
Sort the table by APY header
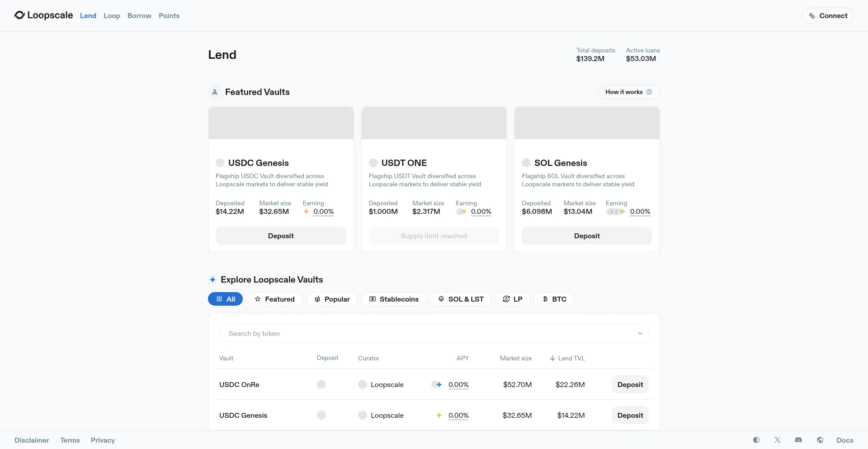(462, 358)
